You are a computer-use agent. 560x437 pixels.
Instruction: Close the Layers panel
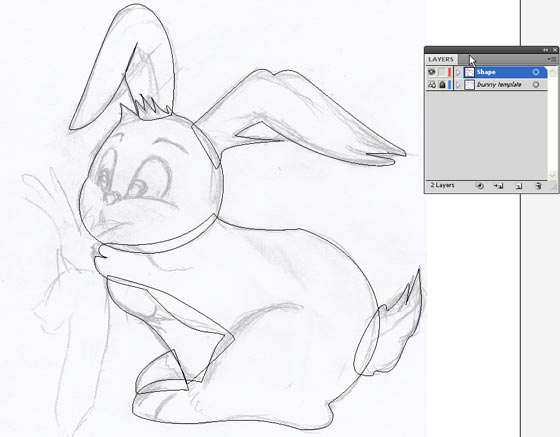coord(555,50)
